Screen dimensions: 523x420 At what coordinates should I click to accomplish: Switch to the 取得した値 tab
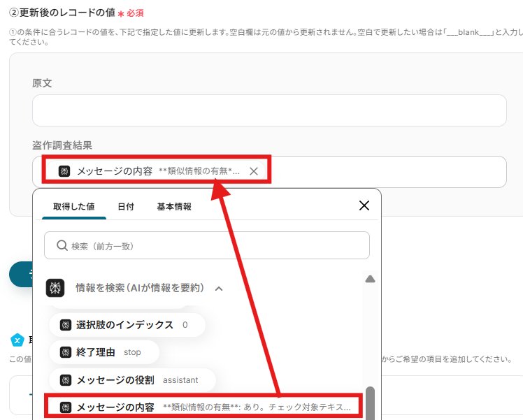click(x=74, y=207)
